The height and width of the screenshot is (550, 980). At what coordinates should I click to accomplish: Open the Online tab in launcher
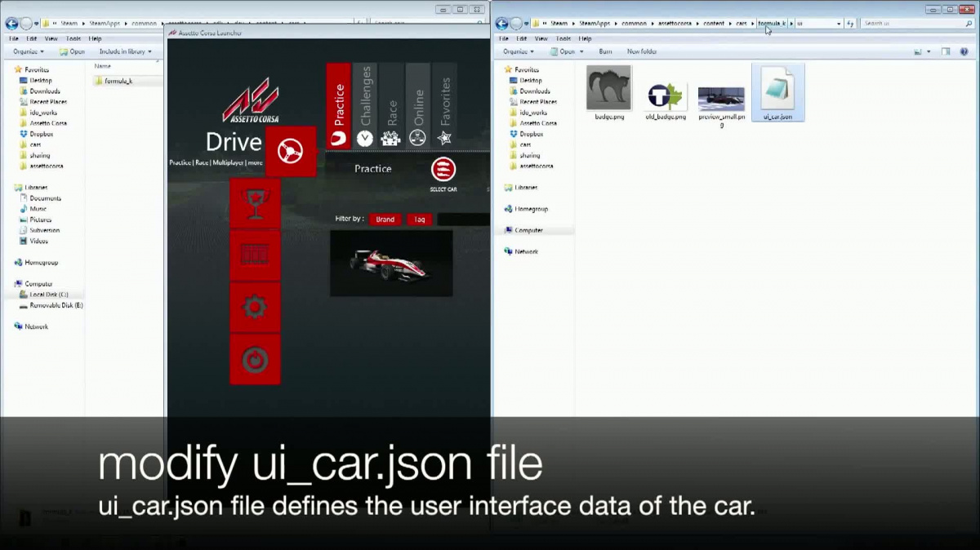pos(418,106)
